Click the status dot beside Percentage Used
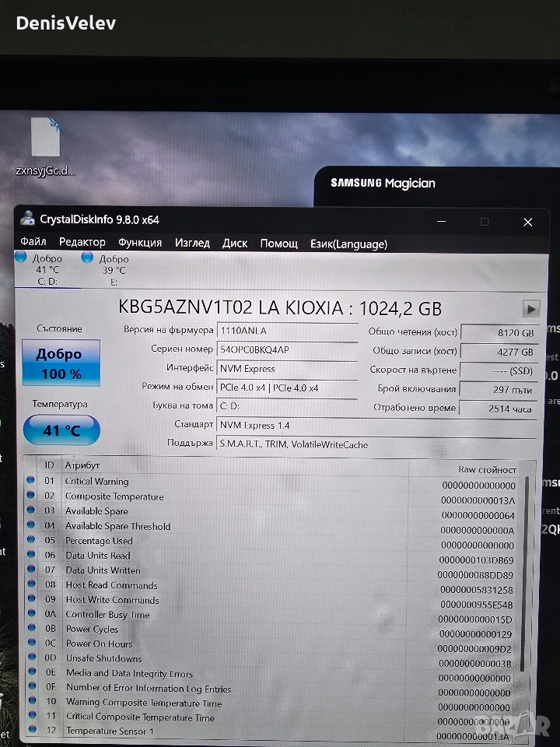The width and height of the screenshot is (560, 747). click(31, 540)
